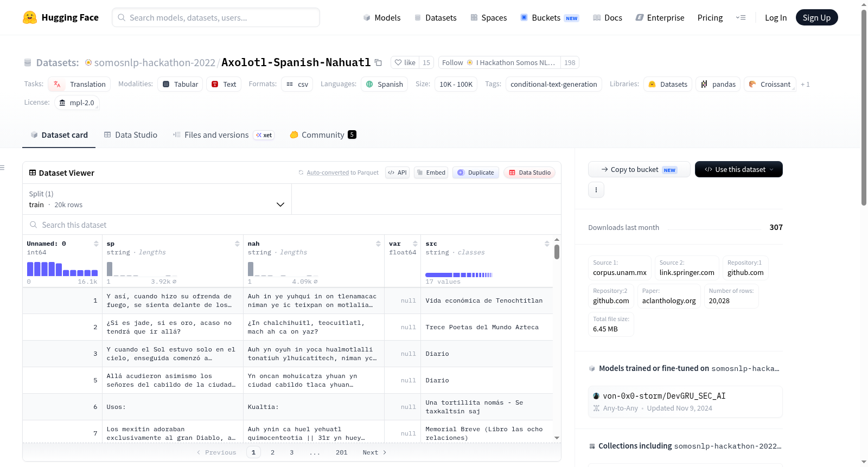Click the Unnamed: 0 histogram bars

tap(62, 269)
